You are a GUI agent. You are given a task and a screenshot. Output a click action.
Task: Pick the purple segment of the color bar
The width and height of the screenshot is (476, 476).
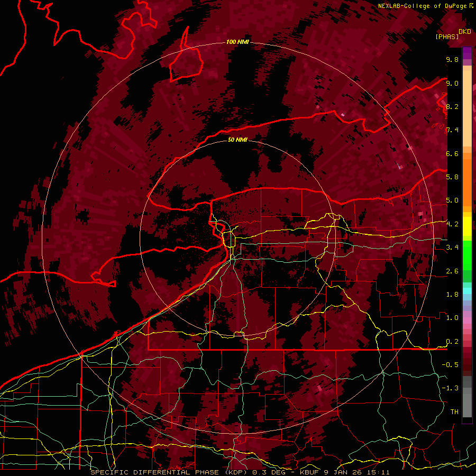tap(467, 53)
